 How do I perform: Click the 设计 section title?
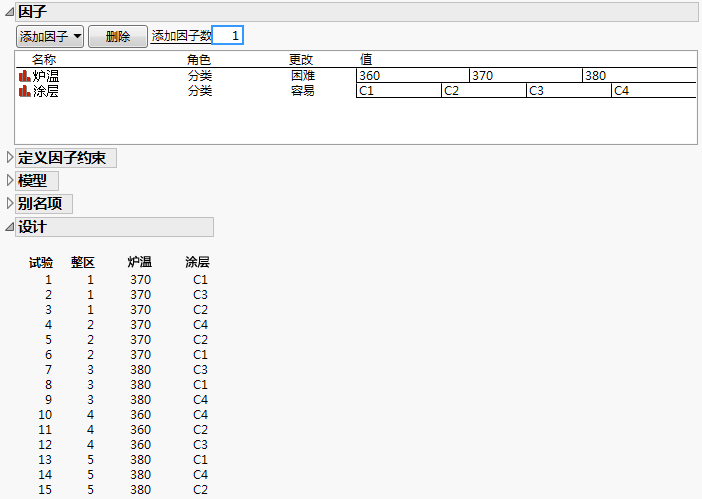[x=32, y=227]
